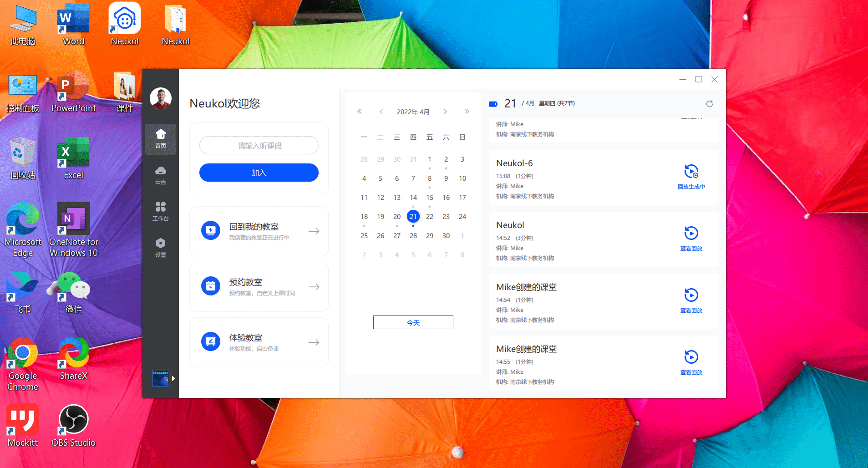This screenshot has height=468, width=868.
Task: Go to next month in calendar
Action: point(445,112)
